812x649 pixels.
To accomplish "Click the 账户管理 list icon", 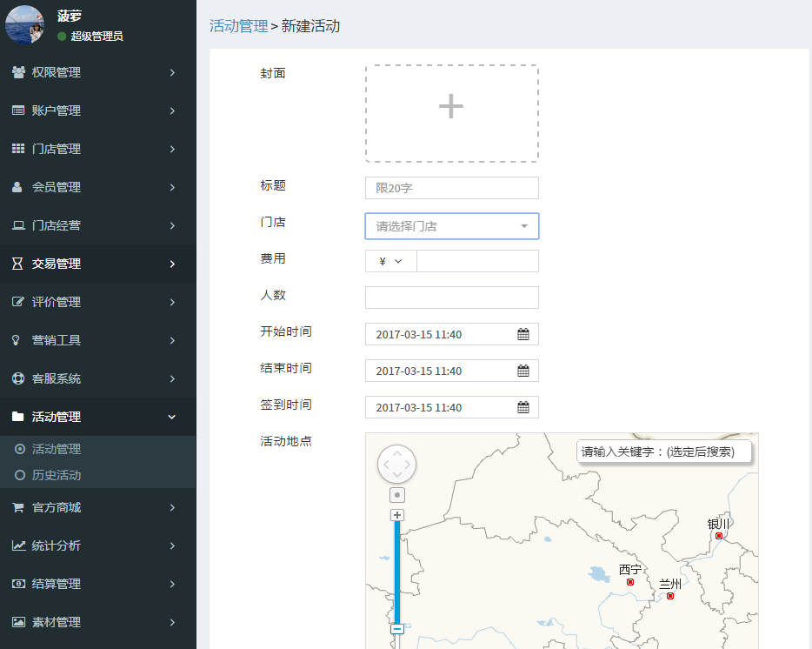I will click(x=18, y=110).
